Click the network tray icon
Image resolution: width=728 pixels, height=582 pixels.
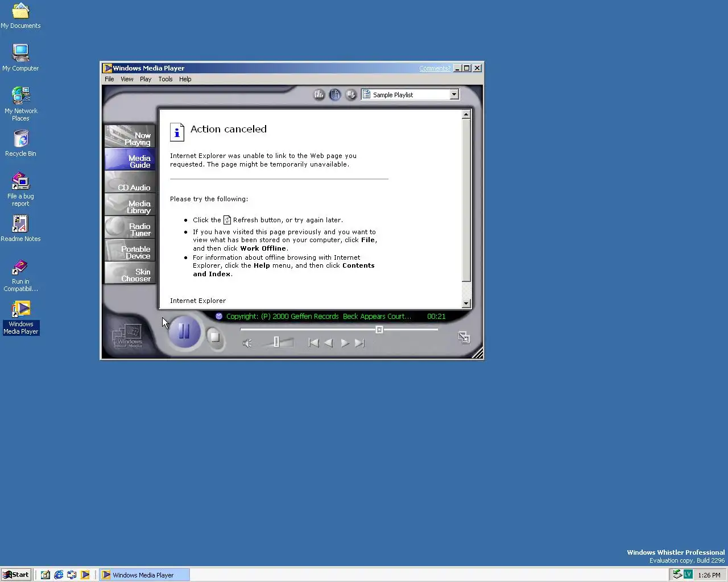[x=677, y=575]
